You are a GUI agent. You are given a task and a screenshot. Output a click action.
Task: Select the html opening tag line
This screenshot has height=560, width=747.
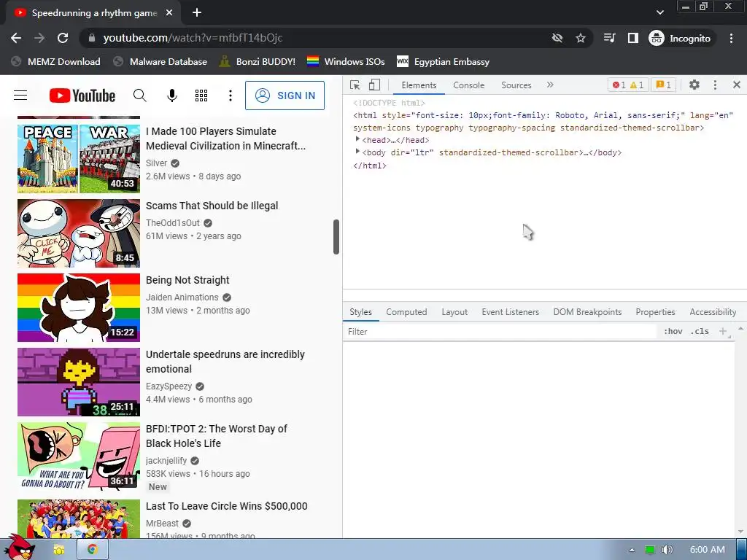pyautogui.click(x=543, y=122)
